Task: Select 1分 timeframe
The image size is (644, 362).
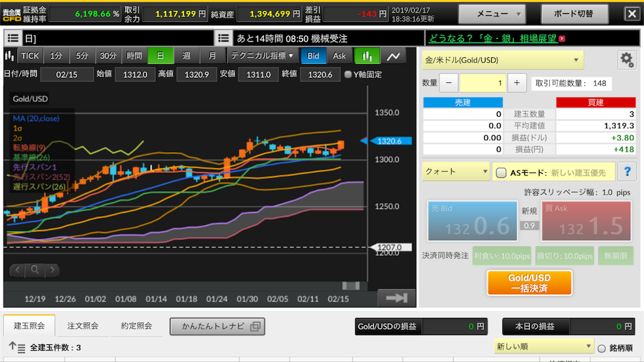Action: click(56, 56)
